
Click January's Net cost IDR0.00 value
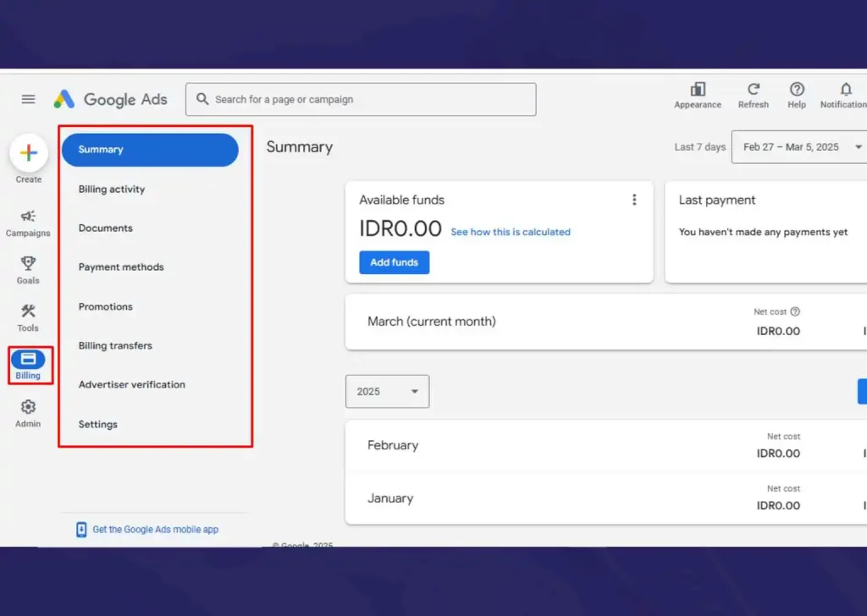778,505
